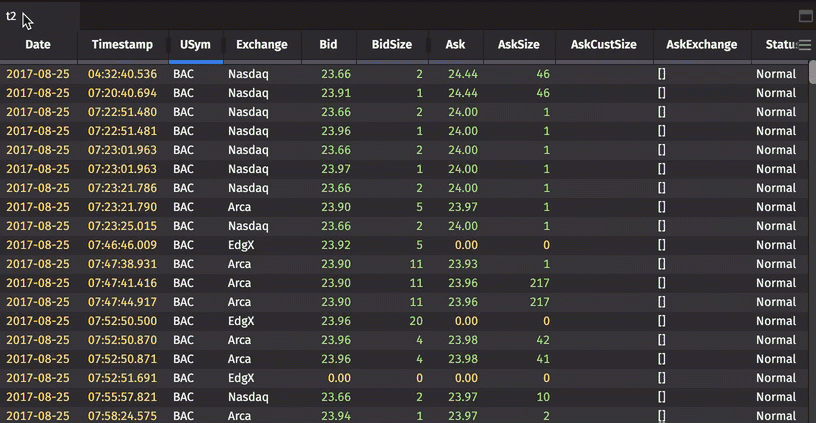Screen dimensions: 816x423
Task: Click the AskCustSize column header
Action: (603, 45)
